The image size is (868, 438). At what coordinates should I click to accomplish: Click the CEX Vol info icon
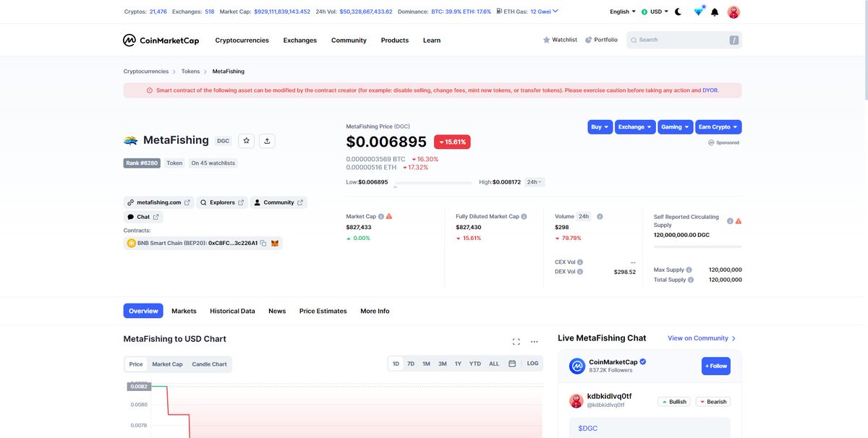580,262
